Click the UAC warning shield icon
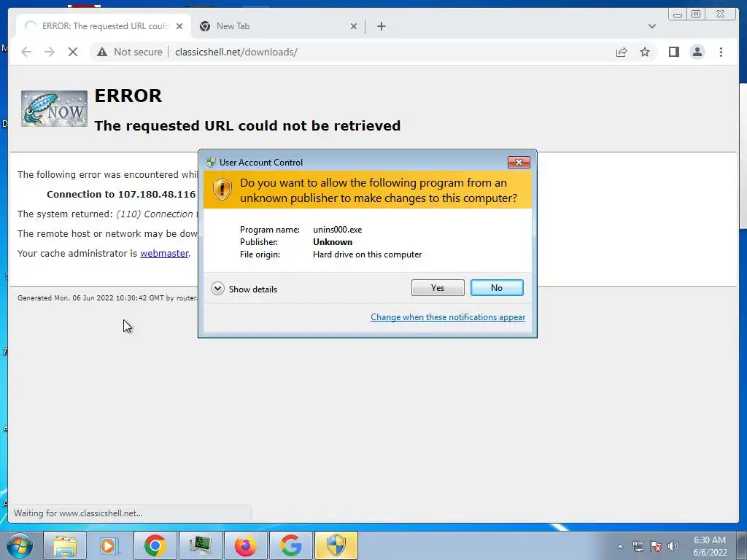Screen dimensions: 747x560 click(x=222, y=189)
